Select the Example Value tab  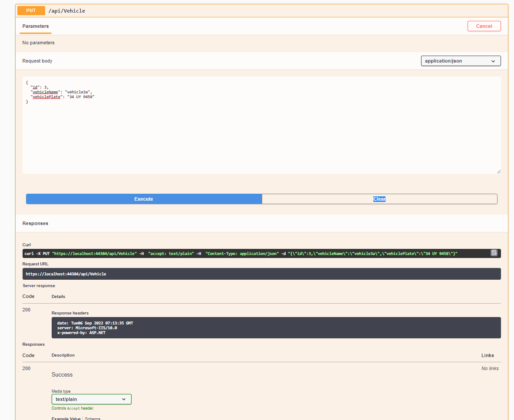click(66, 418)
